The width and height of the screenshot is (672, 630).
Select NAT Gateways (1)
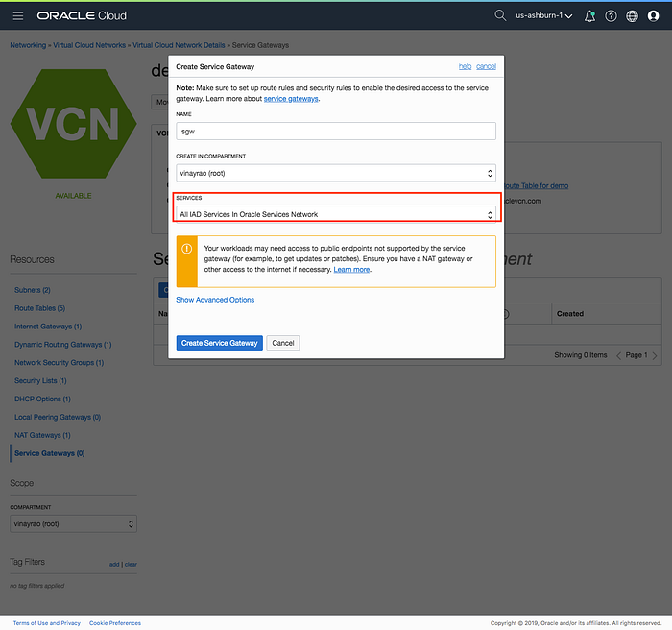coord(42,435)
